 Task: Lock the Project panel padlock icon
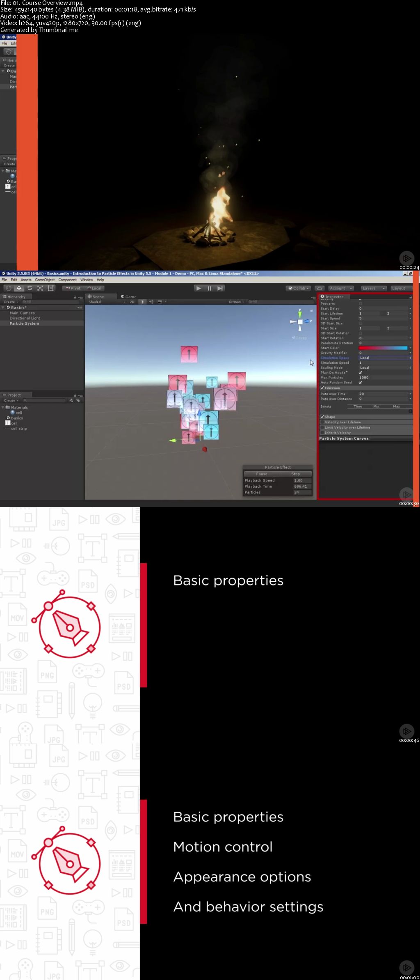click(75, 395)
